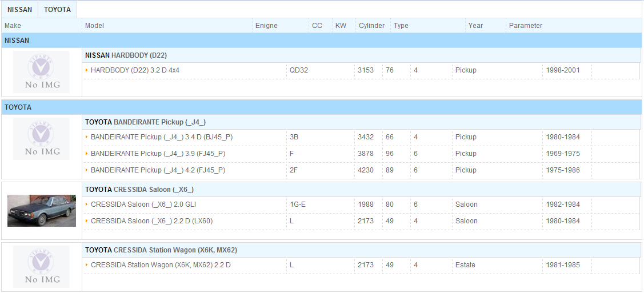The width and height of the screenshot is (644, 293).
Task: Click the year range 1975-1986
Action: pos(563,170)
